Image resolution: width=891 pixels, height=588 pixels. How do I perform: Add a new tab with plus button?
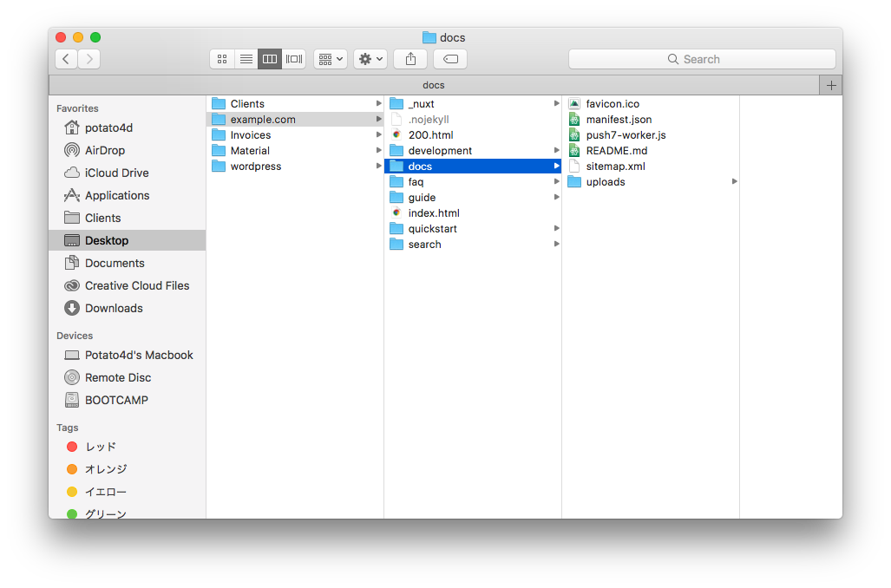click(831, 85)
